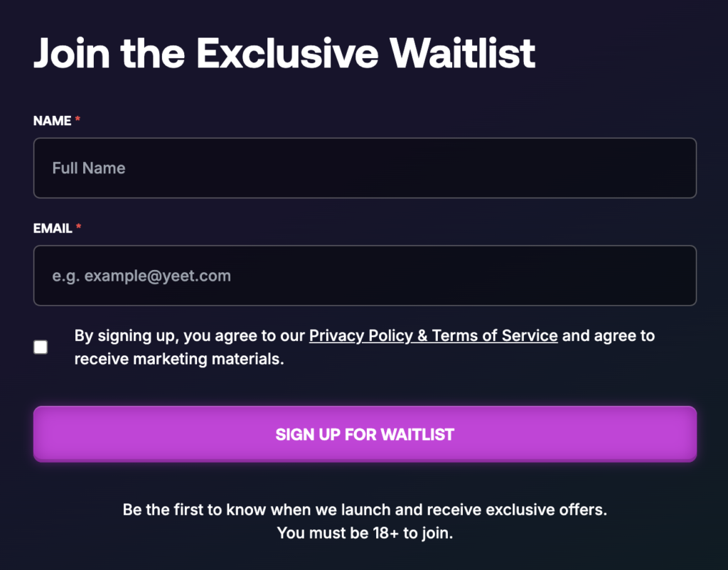Click "and agree to" text after the link
This screenshot has width=728, height=570.
(x=609, y=335)
